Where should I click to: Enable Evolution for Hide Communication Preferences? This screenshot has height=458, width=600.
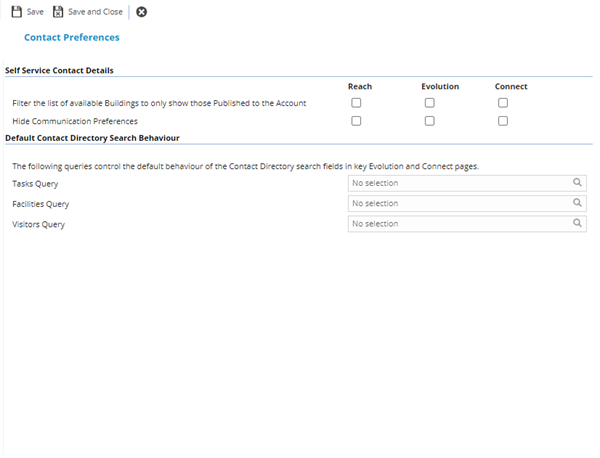pos(430,121)
